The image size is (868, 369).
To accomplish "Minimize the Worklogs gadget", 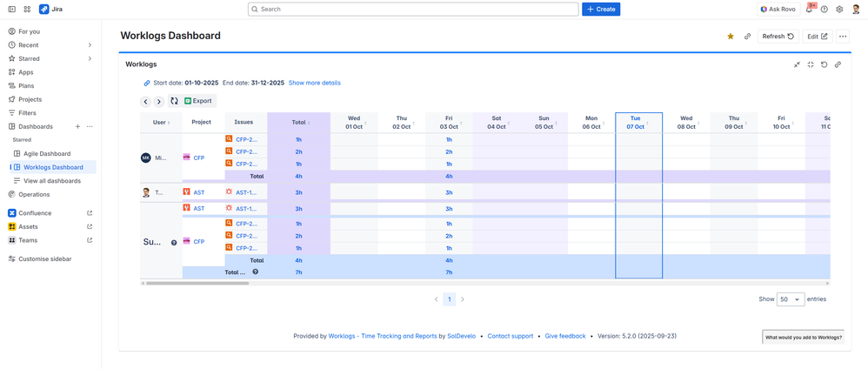I will [x=797, y=64].
